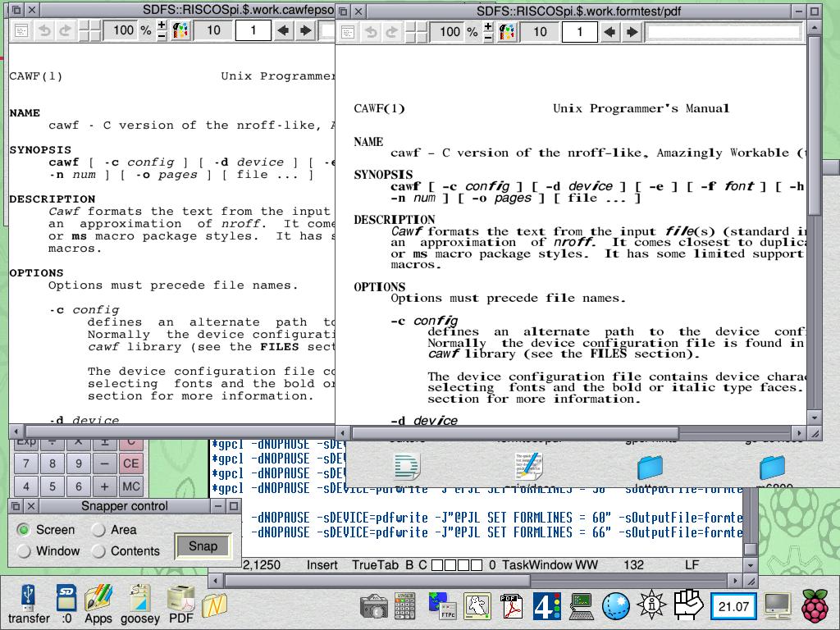Click the FTPc icon on icon bar

tap(442, 605)
